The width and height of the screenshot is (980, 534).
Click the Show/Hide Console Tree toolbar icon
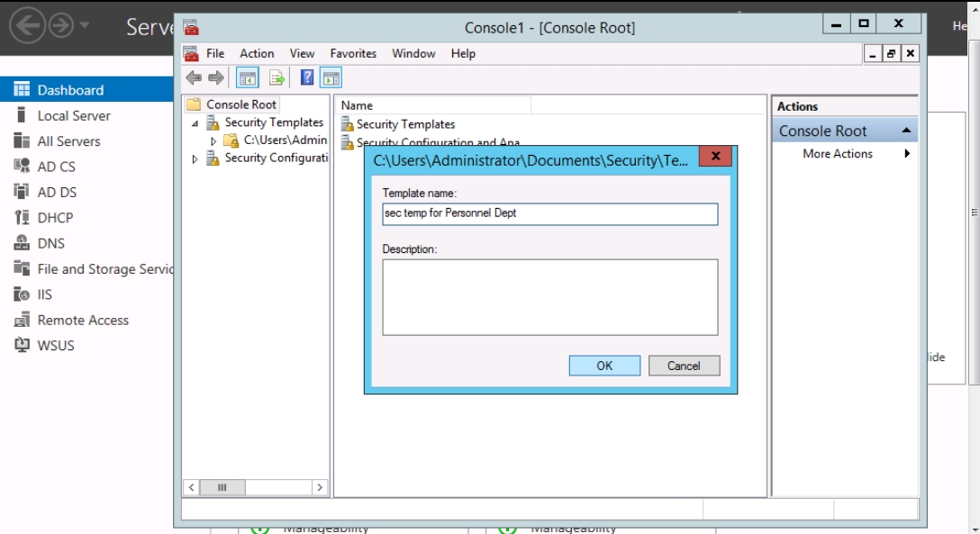[x=248, y=78]
